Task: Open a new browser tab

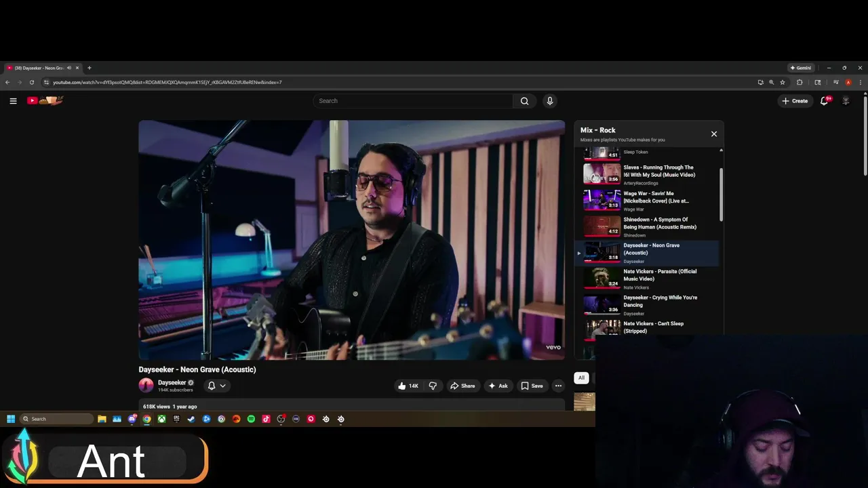Action: (89, 68)
